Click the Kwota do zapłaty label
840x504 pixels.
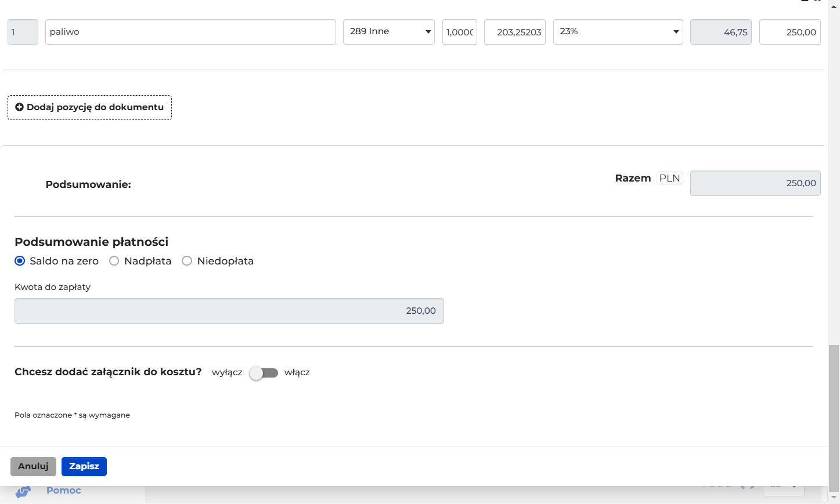[x=53, y=287]
